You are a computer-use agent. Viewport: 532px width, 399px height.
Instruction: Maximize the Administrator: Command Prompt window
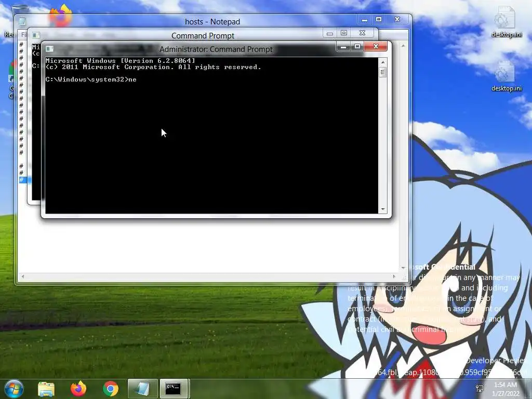click(357, 46)
